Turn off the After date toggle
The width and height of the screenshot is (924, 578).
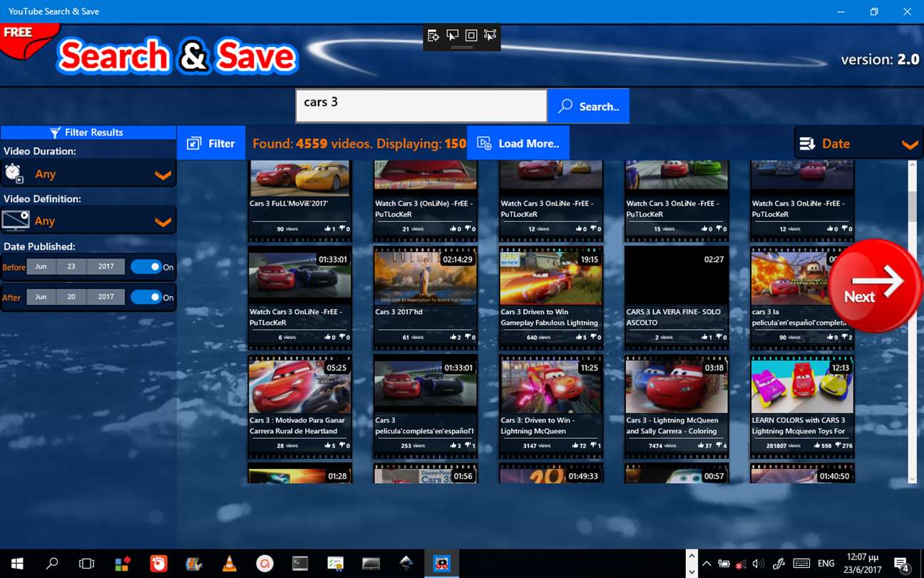pos(145,298)
